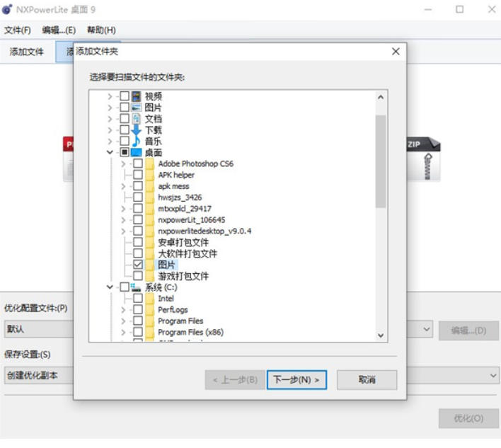Click the Adobe Photoshop CS6 folder icon

click(149, 163)
